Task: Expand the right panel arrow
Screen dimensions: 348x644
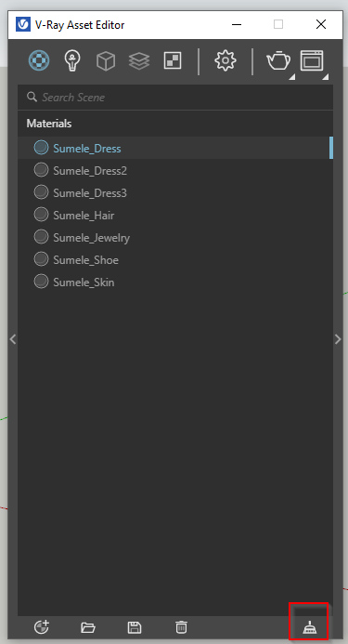Action: (x=338, y=339)
